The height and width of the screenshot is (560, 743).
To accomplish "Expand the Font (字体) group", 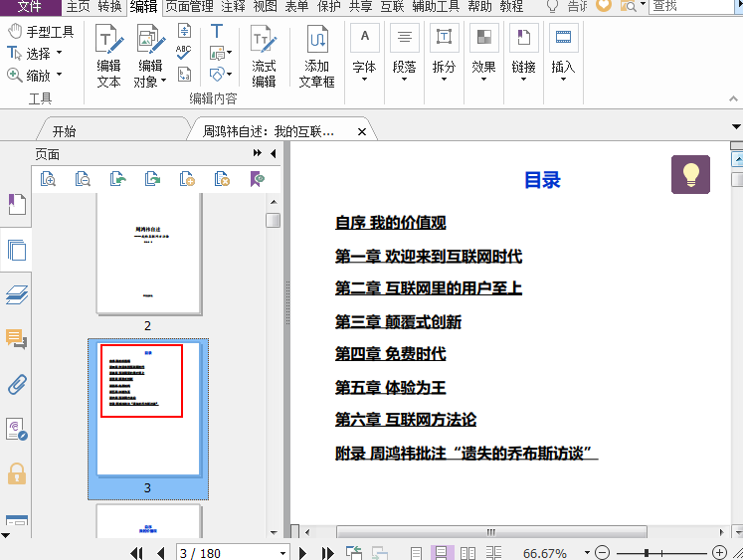I will click(364, 52).
